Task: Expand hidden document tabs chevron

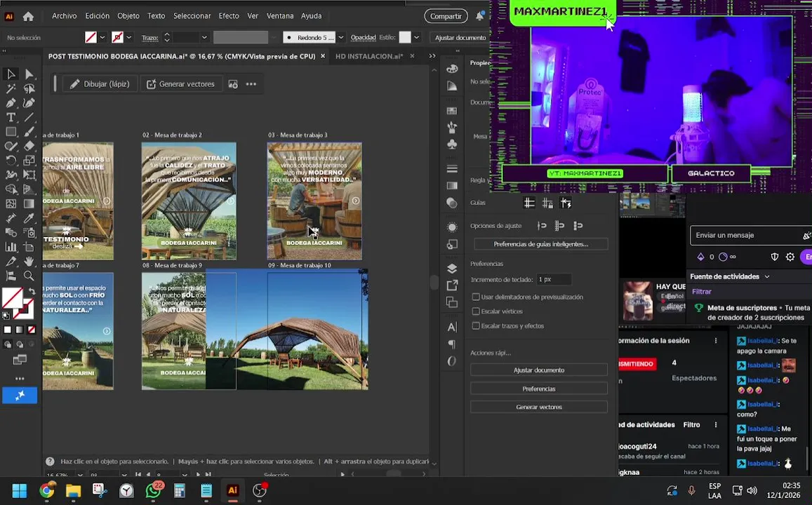Action: pos(432,56)
